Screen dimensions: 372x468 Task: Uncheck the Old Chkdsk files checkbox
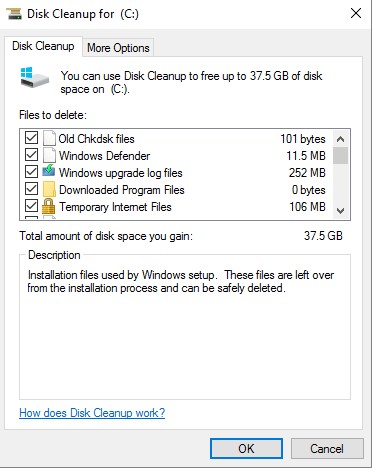point(31,138)
